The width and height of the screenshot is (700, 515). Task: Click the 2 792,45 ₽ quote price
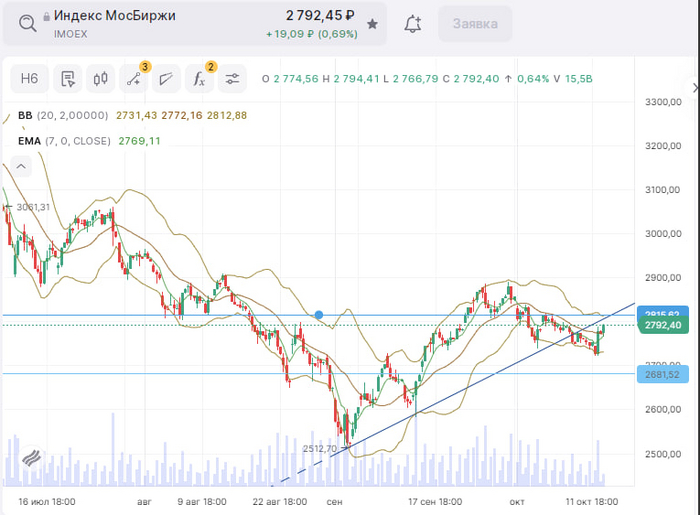[x=320, y=16]
